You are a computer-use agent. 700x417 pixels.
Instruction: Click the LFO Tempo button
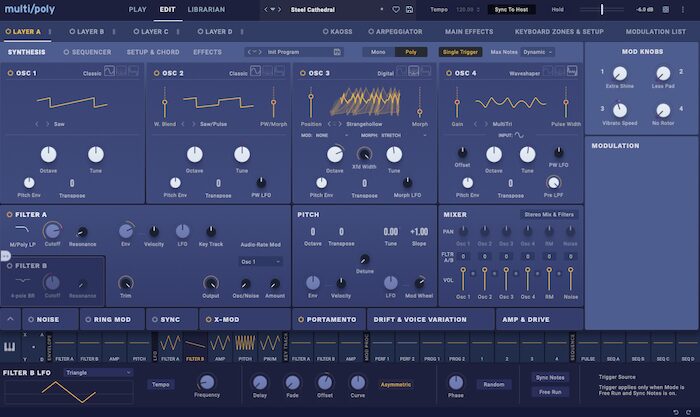pos(161,384)
